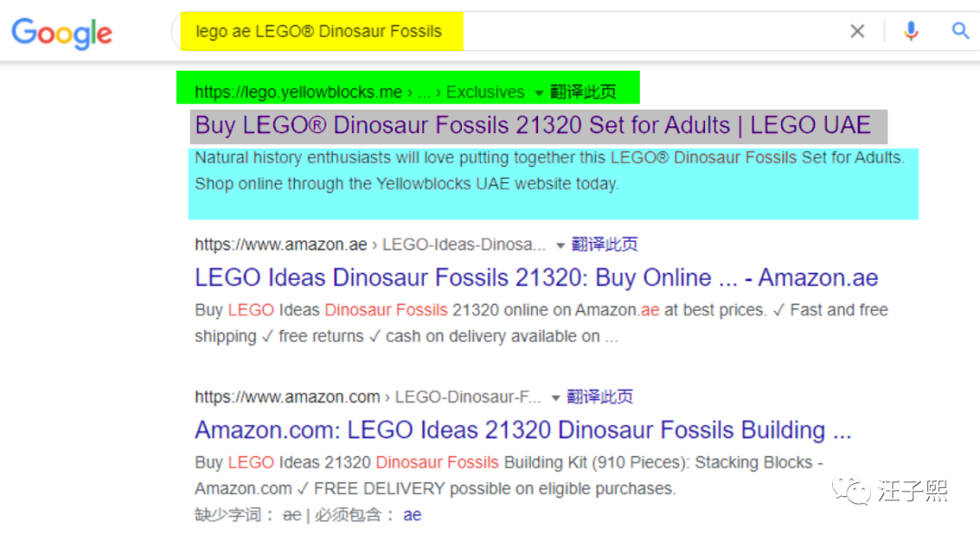Open LEGO Ideas Dinosaur Fossils Amazon.ae result

536,278
